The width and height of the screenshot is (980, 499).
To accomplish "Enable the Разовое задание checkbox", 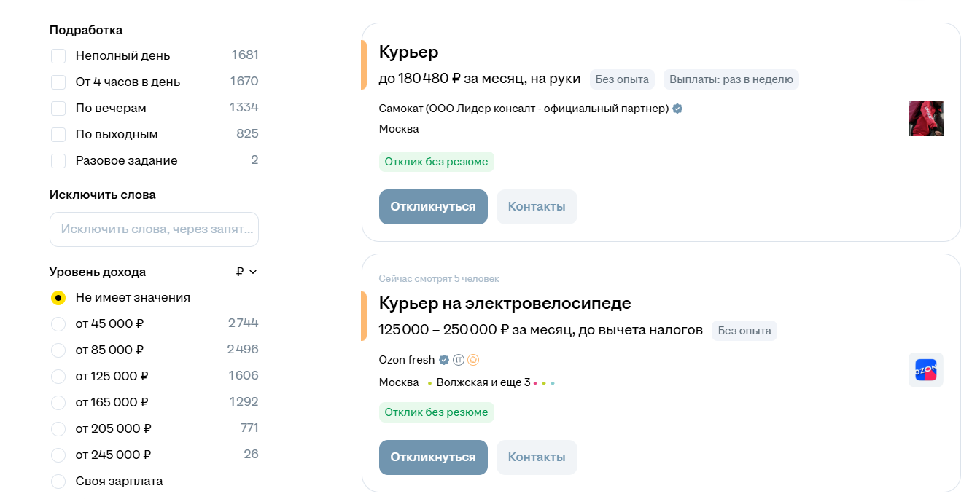I will click(x=58, y=160).
